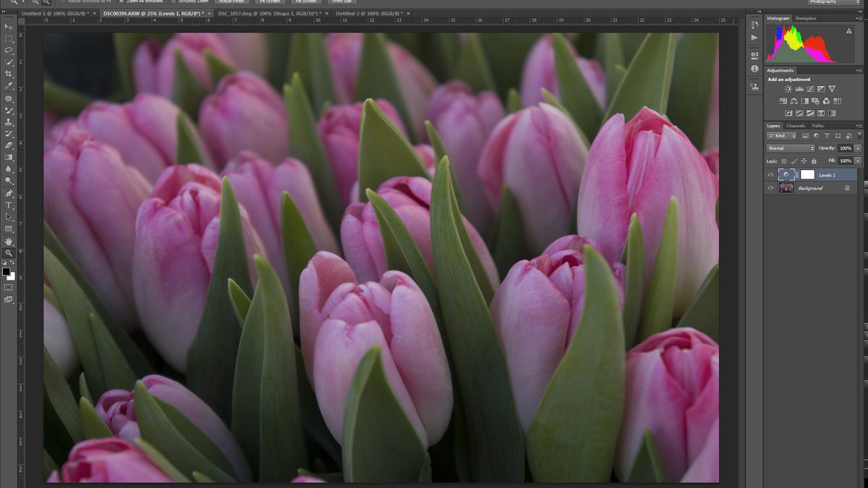This screenshot has width=868, height=488.
Task: Add a Brightness/Contrast adjustment
Action: (x=788, y=89)
